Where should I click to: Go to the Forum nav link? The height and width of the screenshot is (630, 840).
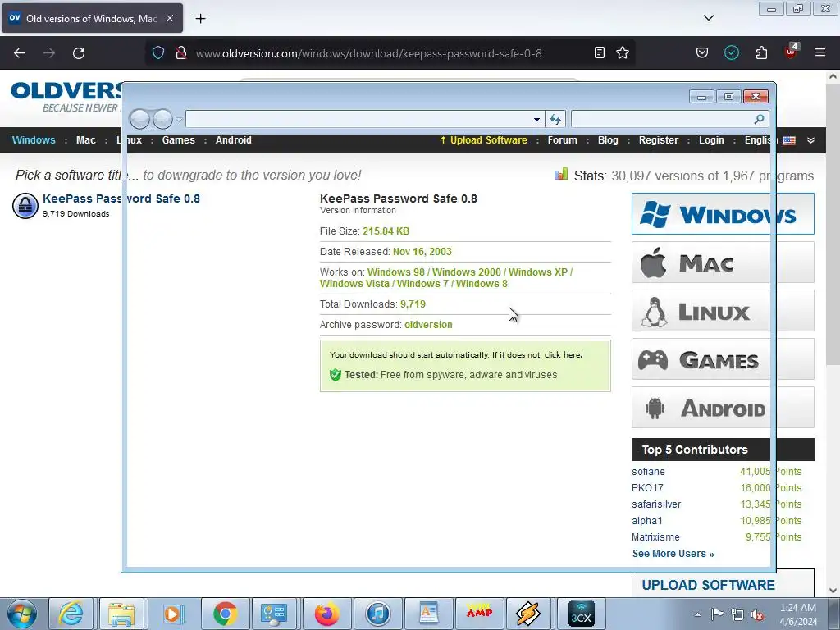click(563, 140)
